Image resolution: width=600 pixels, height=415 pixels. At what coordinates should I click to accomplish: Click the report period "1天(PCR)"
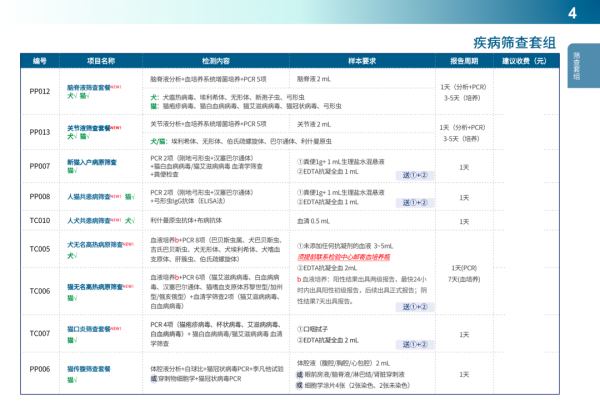pos(464,268)
